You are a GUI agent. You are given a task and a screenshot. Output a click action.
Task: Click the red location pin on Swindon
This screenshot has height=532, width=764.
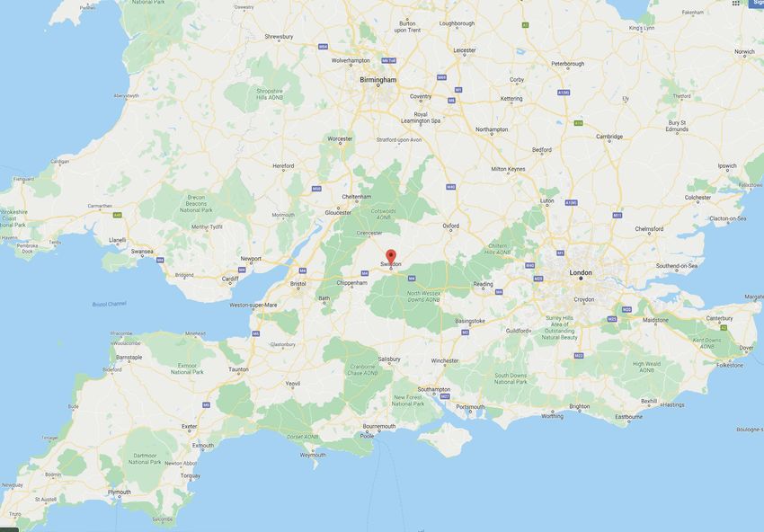pos(391,257)
